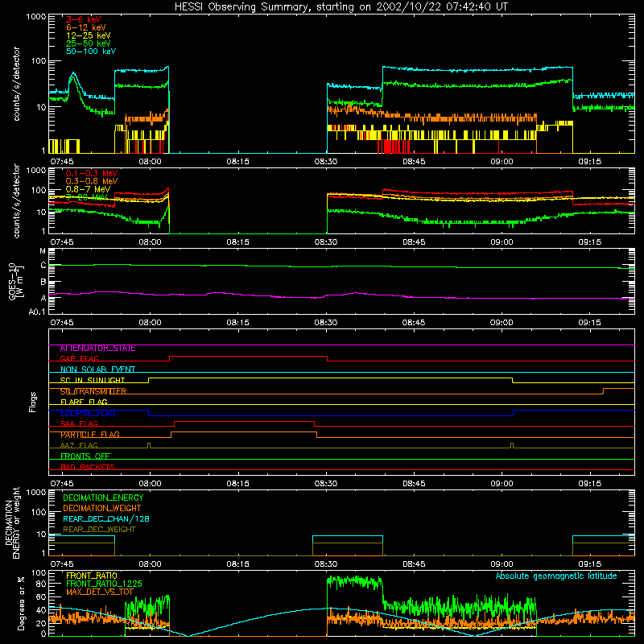Select the FLARE_FLAG label
The width and height of the screenshot is (644, 644).
84,402
